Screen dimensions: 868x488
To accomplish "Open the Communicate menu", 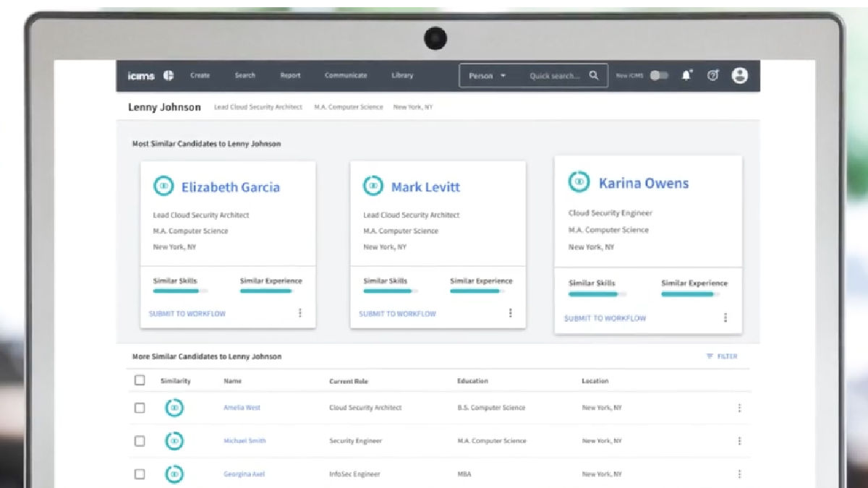I will coord(346,75).
